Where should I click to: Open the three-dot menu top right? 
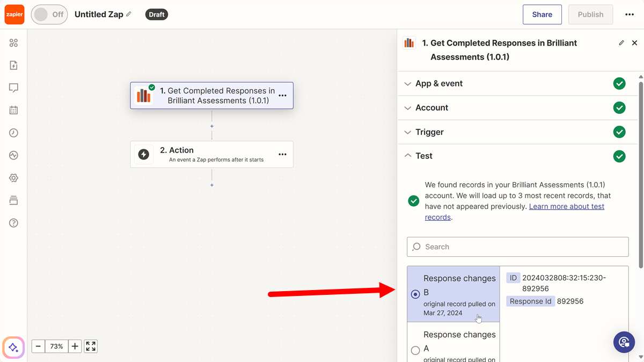click(629, 15)
